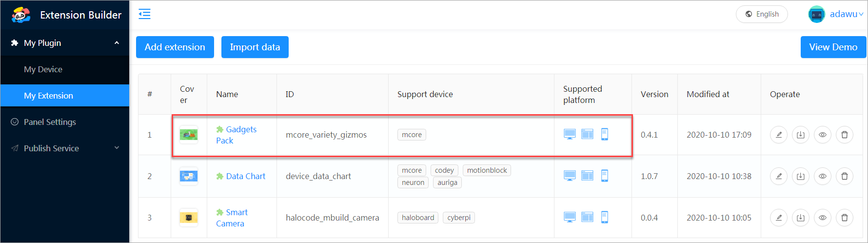Go to Panel Settings in the sidebar

pyautogui.click(x=50, y=122)
